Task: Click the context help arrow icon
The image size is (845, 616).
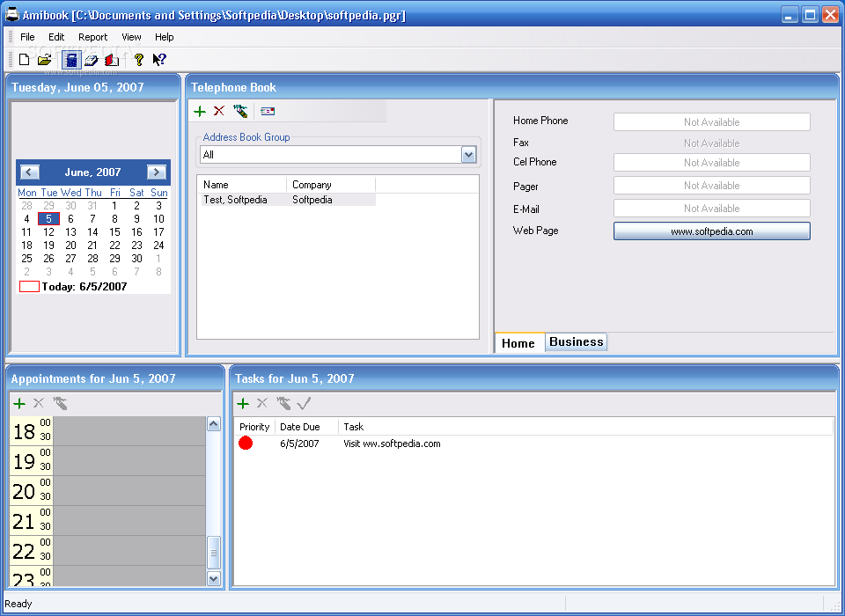Action: point(159,59)
